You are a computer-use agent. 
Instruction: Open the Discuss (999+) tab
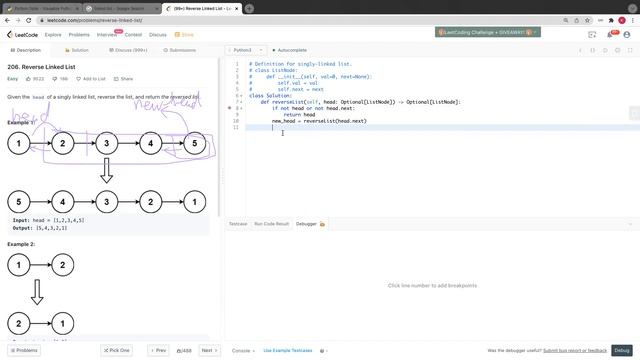(128, 50)
